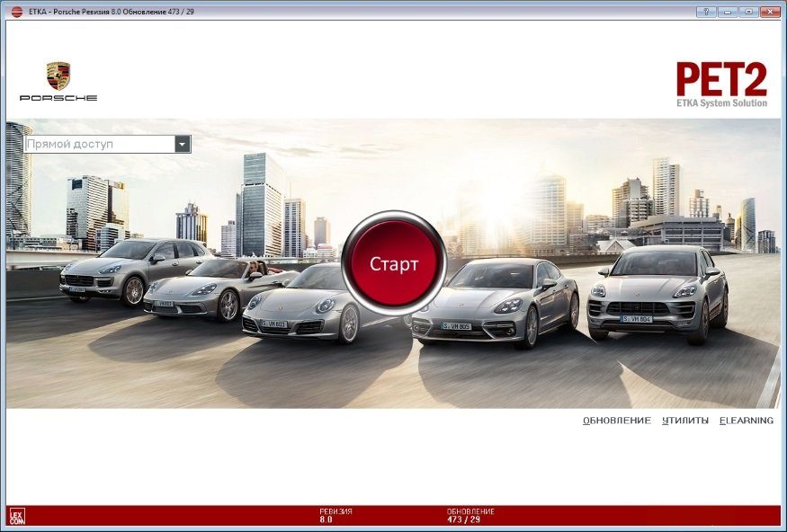This screenshot has width=787, height=532.
Task: Maximize the ETKA window
Action: 748,11
